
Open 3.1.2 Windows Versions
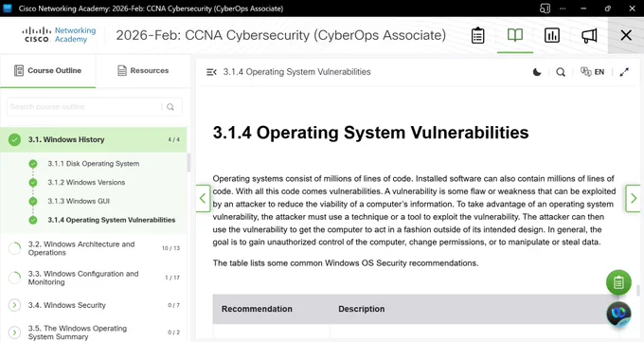coord(86,183)
